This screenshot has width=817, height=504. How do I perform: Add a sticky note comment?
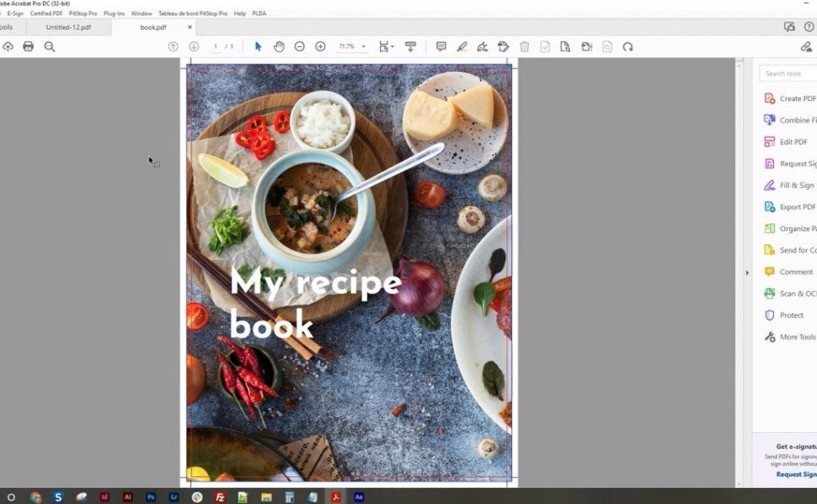point(440,47)
